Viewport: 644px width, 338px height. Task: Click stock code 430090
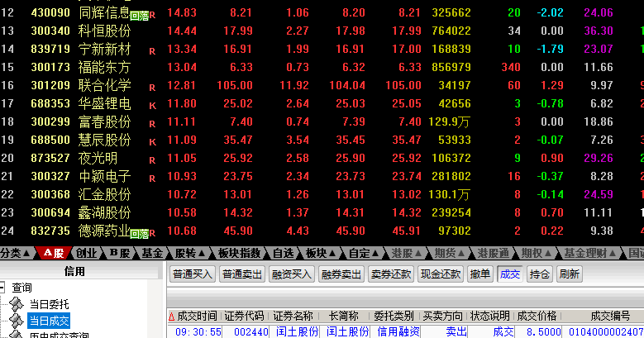[x=50, y=12]
